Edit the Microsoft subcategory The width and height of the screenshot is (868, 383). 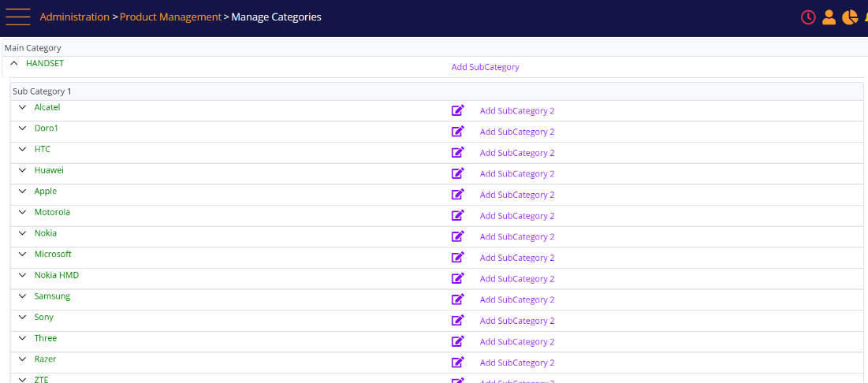click(458, 258)
